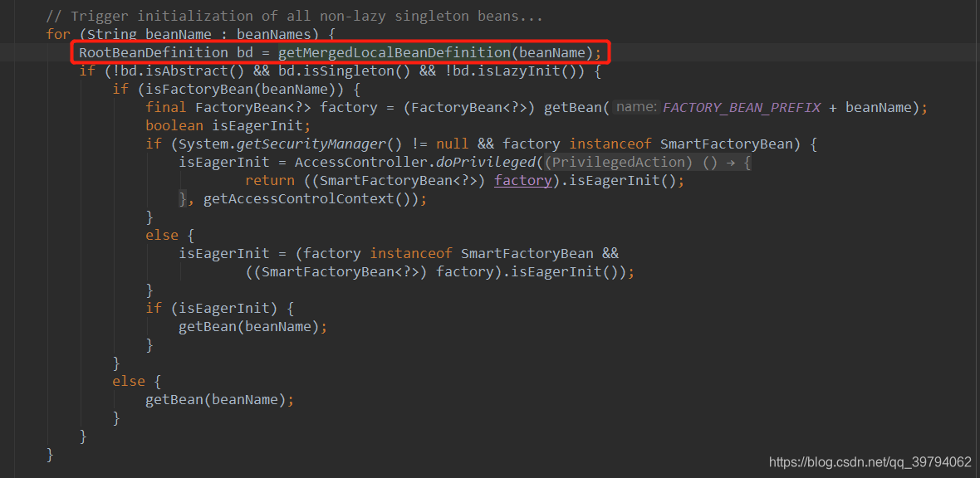Click 'AccessController.doPrivileged' method call
The width and height of the screenshot is (980, 478).
(415, 163)
